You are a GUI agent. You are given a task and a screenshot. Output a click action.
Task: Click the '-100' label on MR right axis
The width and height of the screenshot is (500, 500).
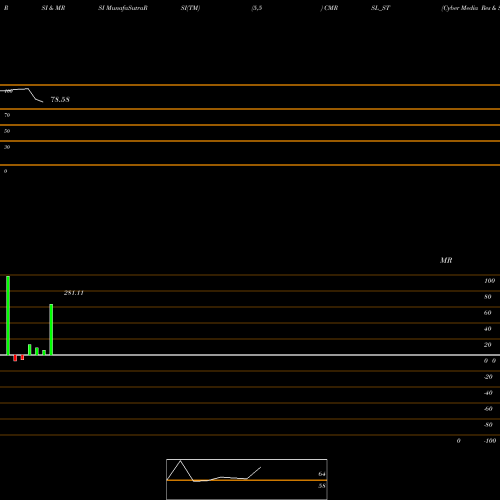[x=490, y=441]
